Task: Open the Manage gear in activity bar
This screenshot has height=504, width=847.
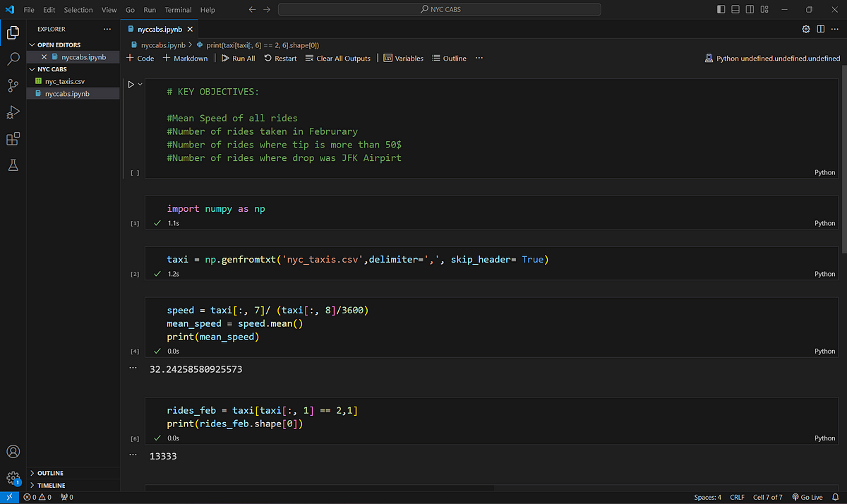Action: pos(13,479)
